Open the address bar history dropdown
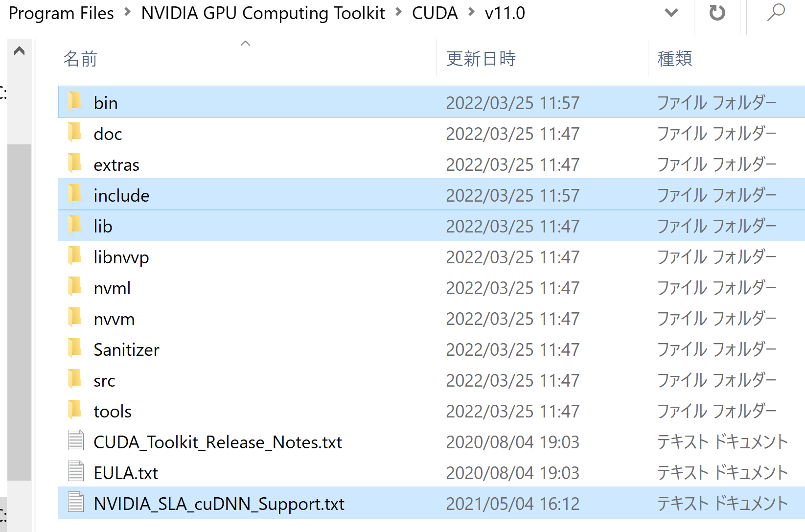The image size is (805, 532). (671, 13)
